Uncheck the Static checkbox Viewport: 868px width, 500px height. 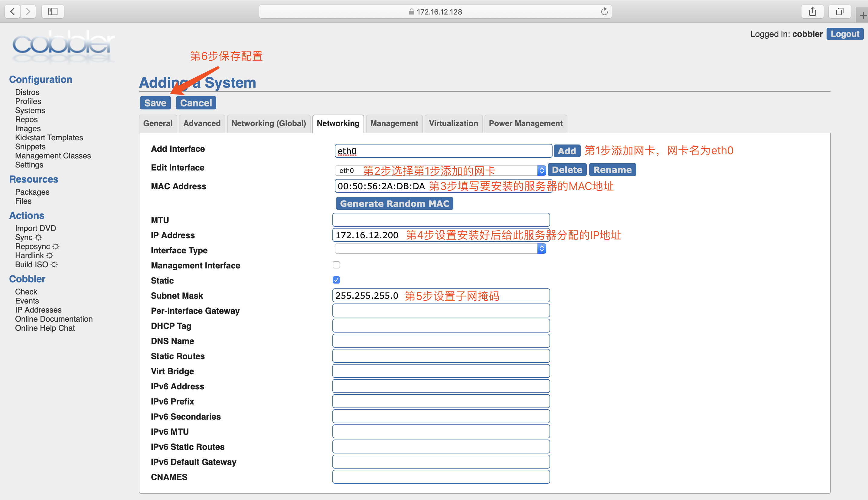[x=336, y=280]
